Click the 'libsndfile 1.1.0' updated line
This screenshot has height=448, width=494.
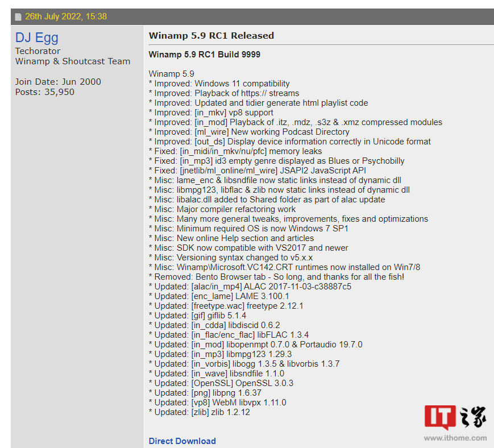[217, 374]
